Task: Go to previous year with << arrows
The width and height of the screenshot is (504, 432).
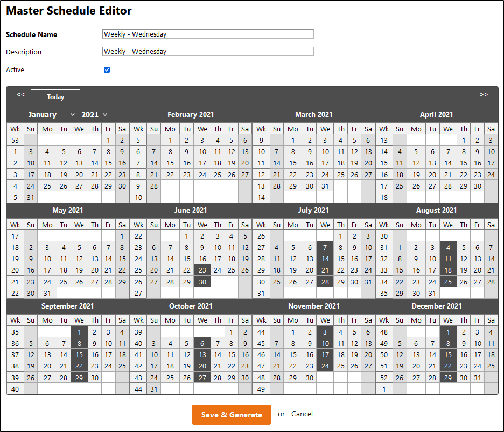Action: 20,95
